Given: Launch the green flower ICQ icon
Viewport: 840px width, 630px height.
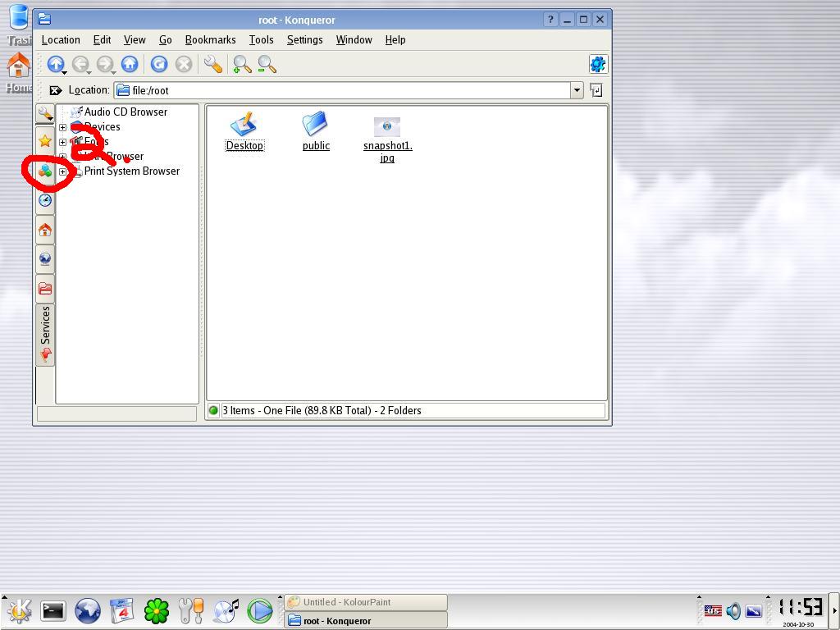Looking at the screenshot, I should coord(157,611).
